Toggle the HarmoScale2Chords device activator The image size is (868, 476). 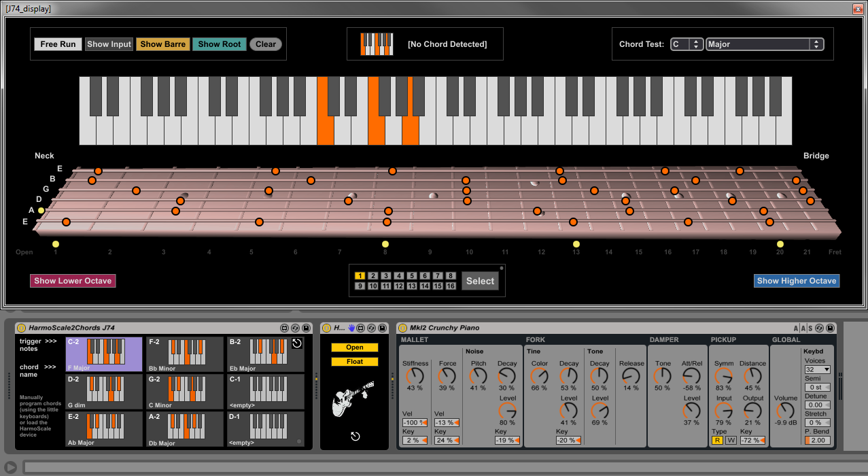click(21, 328)
